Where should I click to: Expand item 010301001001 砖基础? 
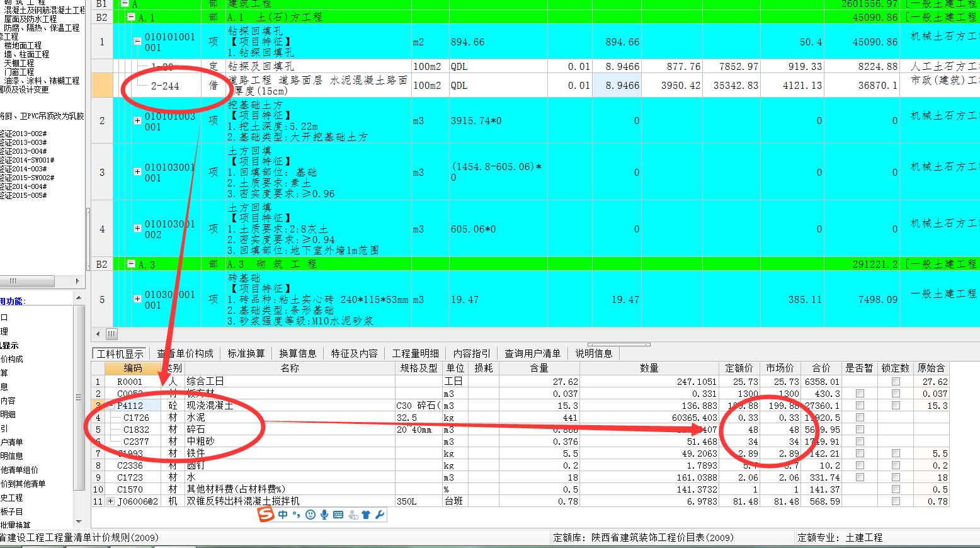click(x=137, y=299)
